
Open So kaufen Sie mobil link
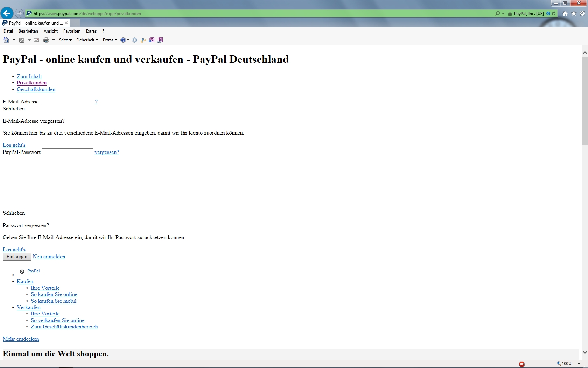tap(54, 301)
